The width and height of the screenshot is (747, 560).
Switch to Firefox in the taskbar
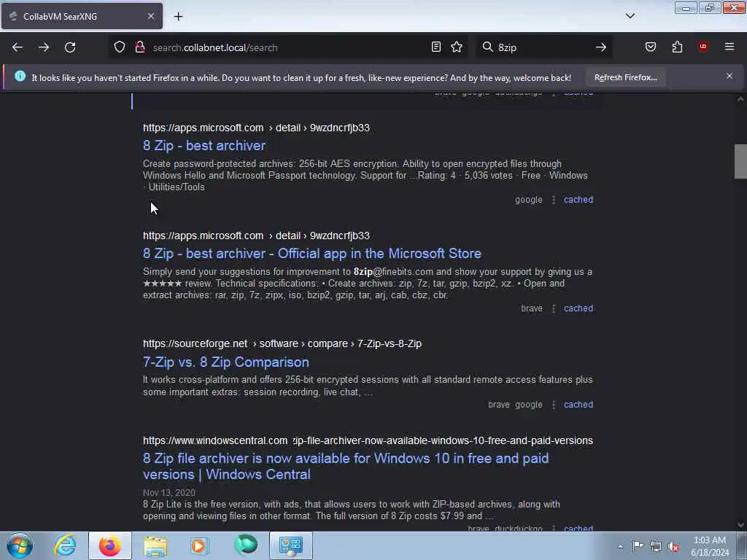click(x=109, y=545)
